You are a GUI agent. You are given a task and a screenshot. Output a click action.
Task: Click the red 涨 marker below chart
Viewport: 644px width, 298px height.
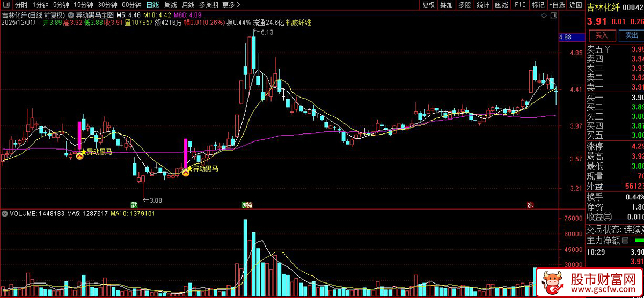530,205
